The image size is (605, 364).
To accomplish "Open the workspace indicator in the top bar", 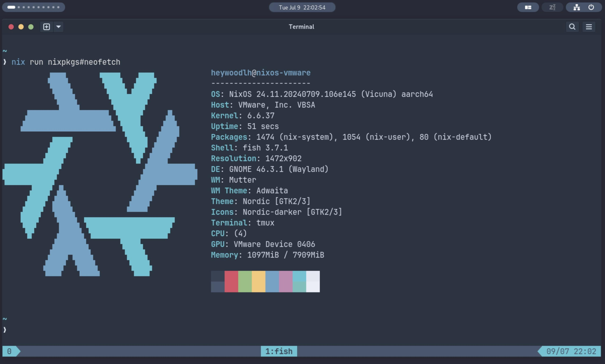I will click(x=34, y=7).
